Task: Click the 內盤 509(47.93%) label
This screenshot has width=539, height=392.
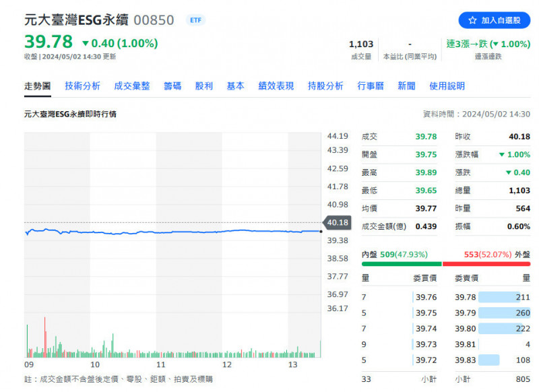Action: coord(395,255)
